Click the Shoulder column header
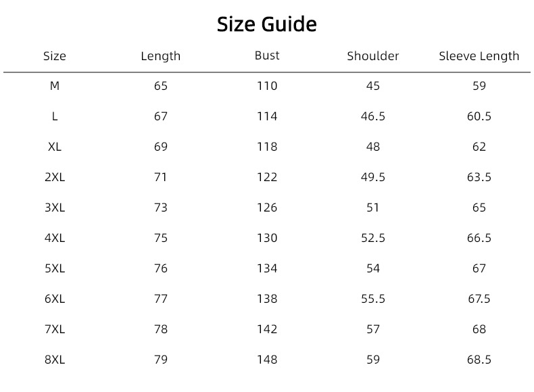The width and height of the screenshot is (534, 392). click(373, 56)
